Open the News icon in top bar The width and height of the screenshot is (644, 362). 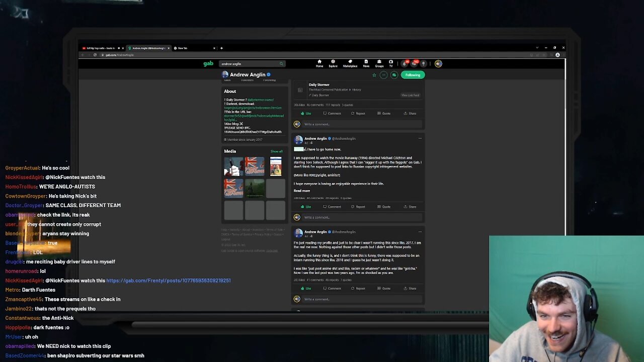(366, 63)
